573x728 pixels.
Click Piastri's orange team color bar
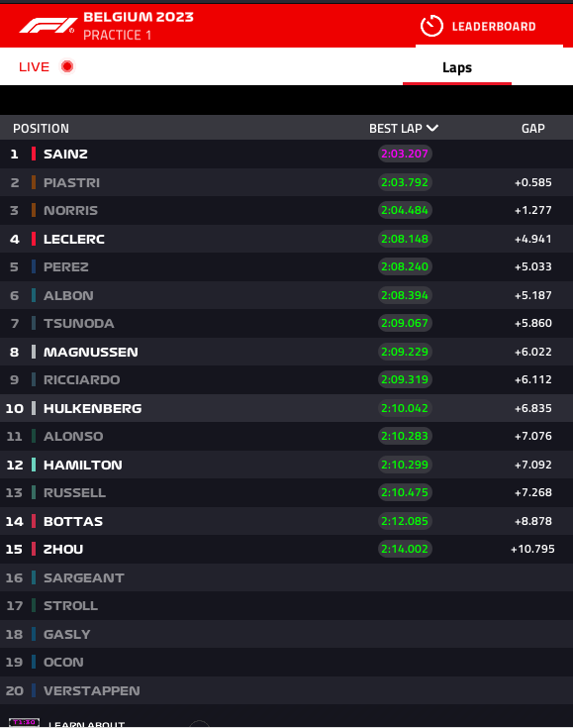[34, 182]
